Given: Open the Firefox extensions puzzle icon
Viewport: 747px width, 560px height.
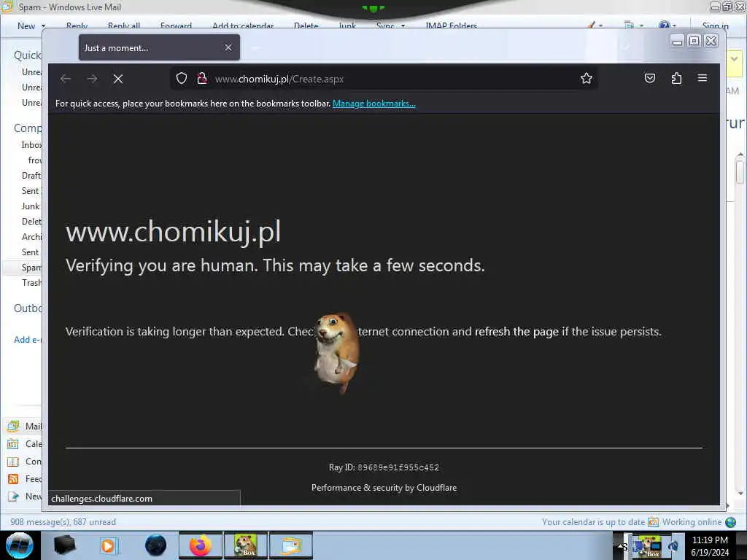Looking at the screenshot, I should 676,79.
